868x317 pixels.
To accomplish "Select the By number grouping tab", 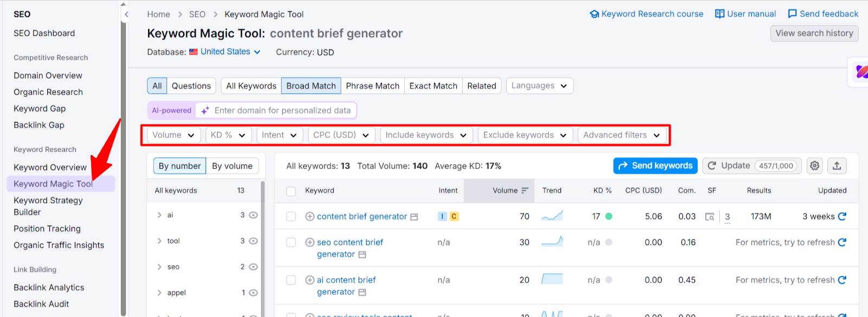I will pyautogui.click(x=180, y=166).
